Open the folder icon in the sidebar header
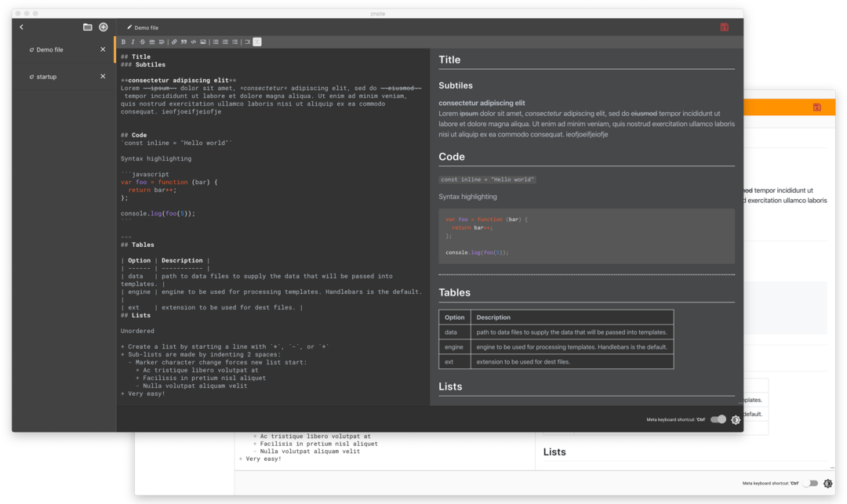847x504 pixels. click(87, 27)
